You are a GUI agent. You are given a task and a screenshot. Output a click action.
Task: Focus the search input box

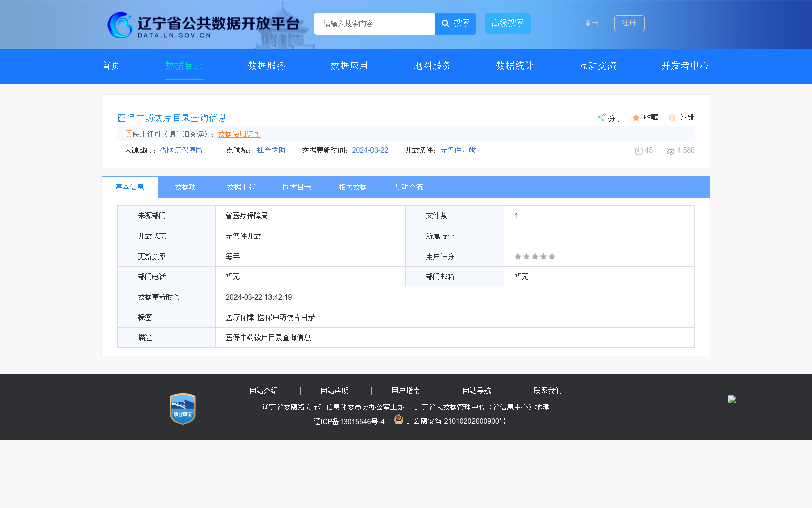point(375,23)
